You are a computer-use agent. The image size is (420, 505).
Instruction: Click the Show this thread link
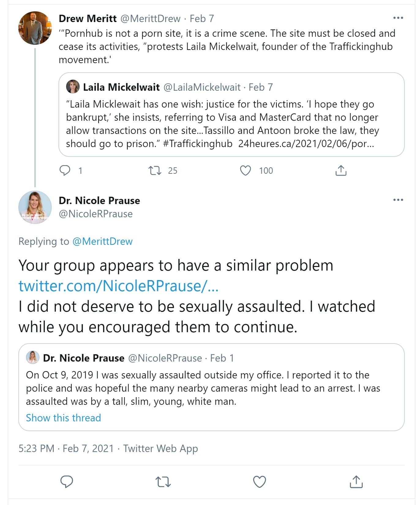(63, 418)
